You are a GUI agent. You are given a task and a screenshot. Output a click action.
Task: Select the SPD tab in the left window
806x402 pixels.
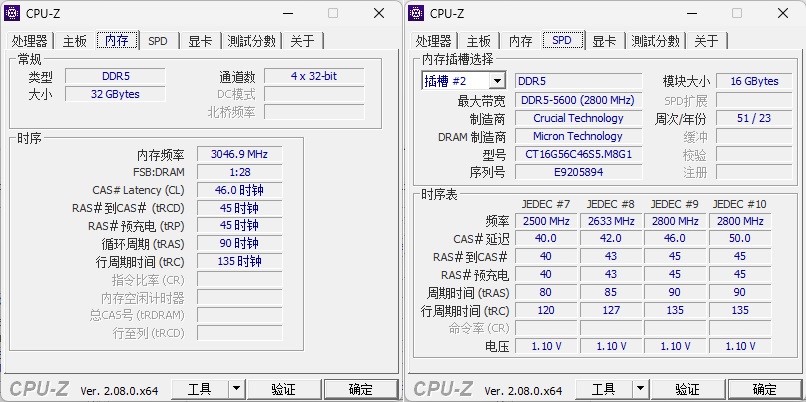pyautogui.click(x=158, y=41)
